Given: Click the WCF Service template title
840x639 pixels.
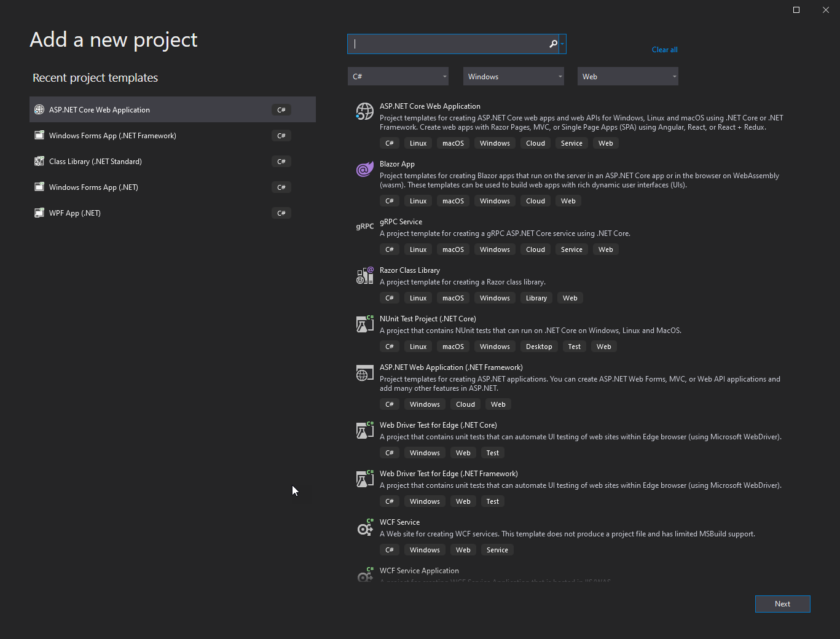Looking at the screenshot, I should click(399, 522).
